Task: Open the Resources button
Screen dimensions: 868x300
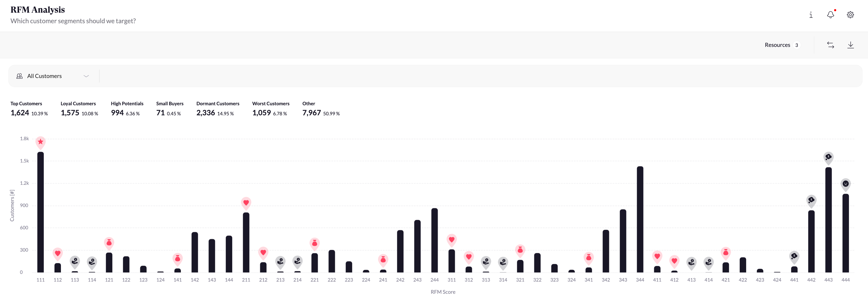Action: pos(782,45)
